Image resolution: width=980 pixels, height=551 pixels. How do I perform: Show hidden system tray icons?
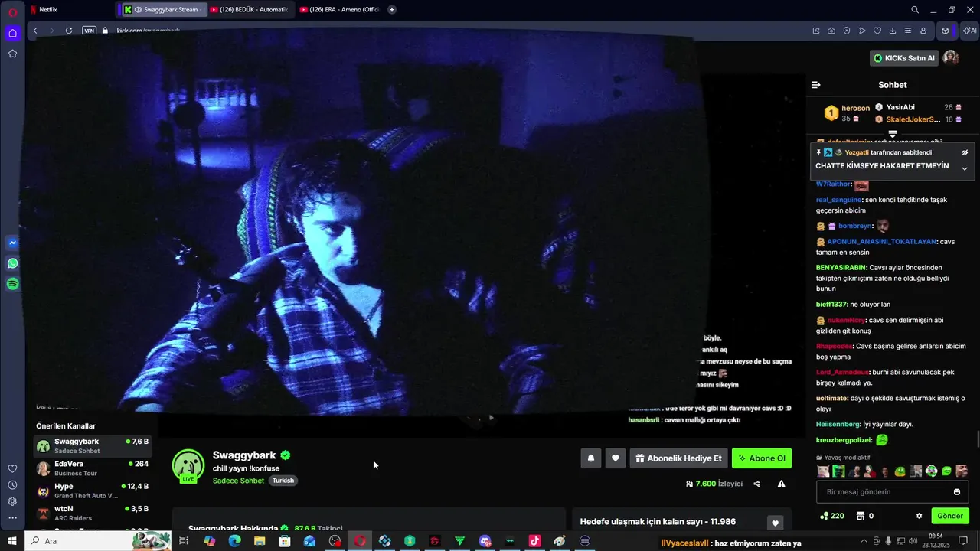click(x=865, y=541)
